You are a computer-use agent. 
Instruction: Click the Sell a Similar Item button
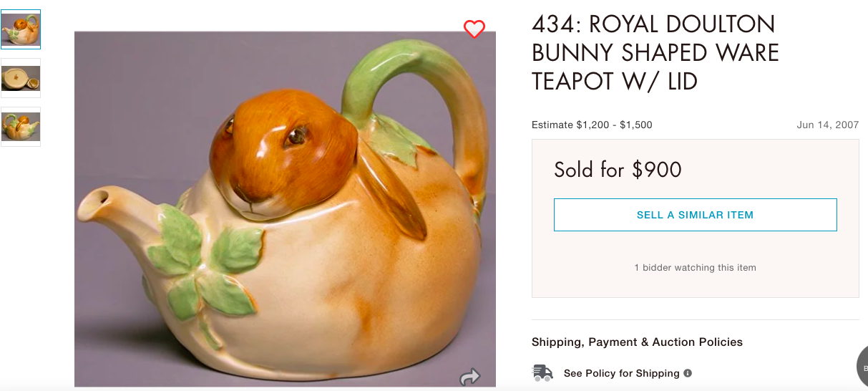coord(695,215)
